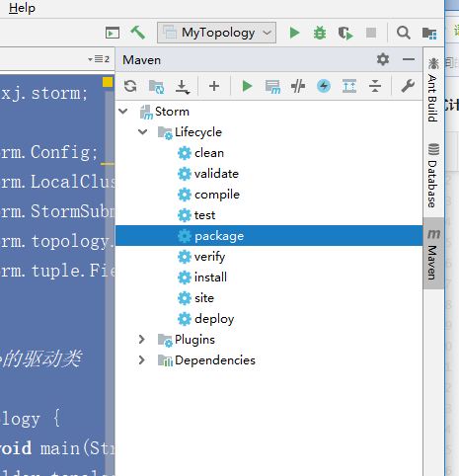The height and width of the screenshot is (476, 459).
Task: Expand the Plugins node
Action: click(142, 340)
